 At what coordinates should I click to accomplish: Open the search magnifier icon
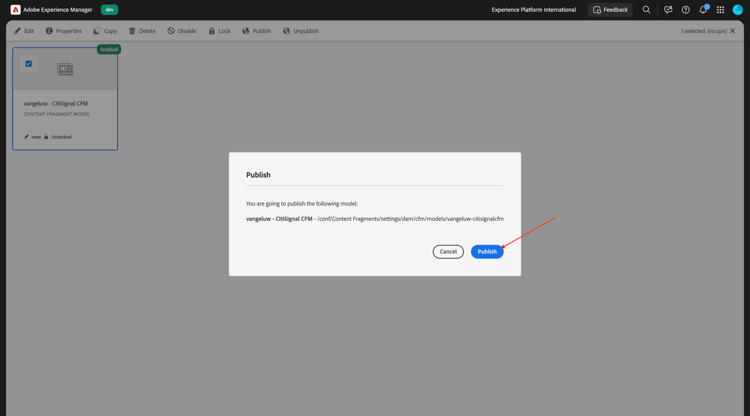(646, 10)
